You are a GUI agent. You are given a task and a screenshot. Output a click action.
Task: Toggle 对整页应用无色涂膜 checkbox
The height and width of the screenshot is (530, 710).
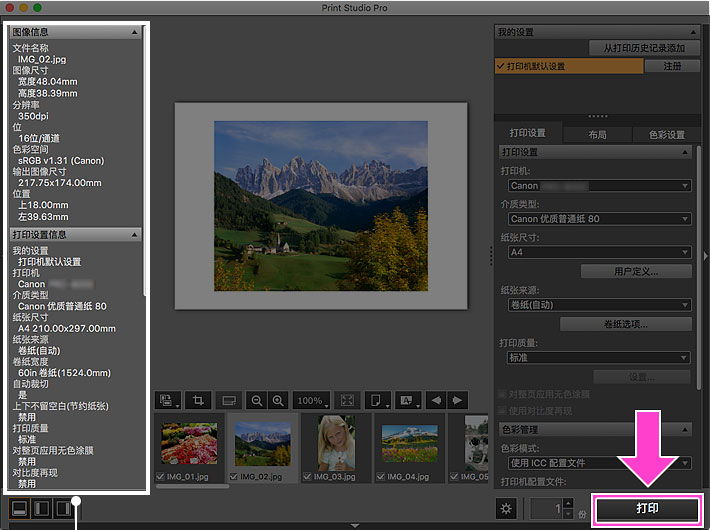502,394
